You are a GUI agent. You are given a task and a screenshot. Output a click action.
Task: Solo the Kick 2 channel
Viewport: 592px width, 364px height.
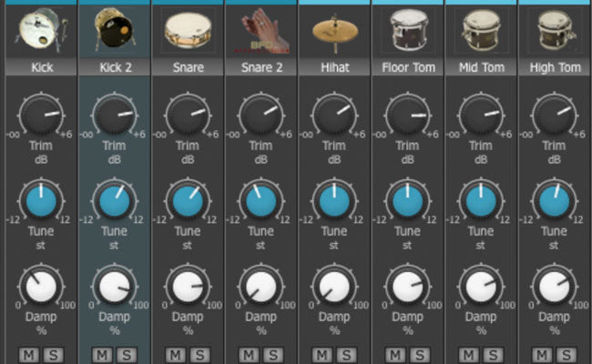click(x=126, y=354)
